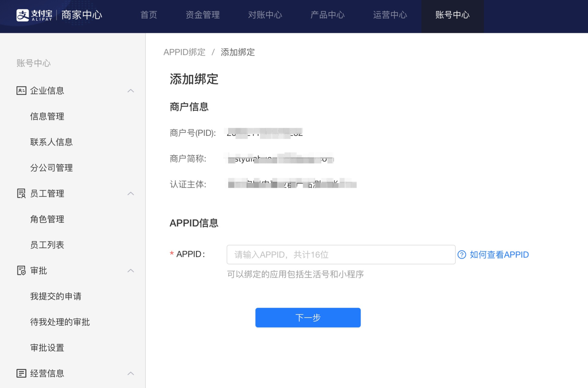Collapse the 审批 section chevron

[x=131, y=271]
